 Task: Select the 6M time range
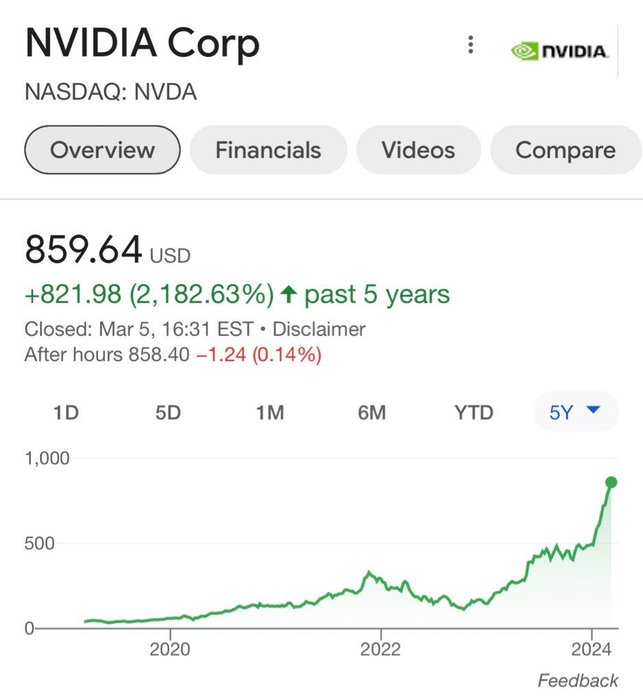click(372, 412)
